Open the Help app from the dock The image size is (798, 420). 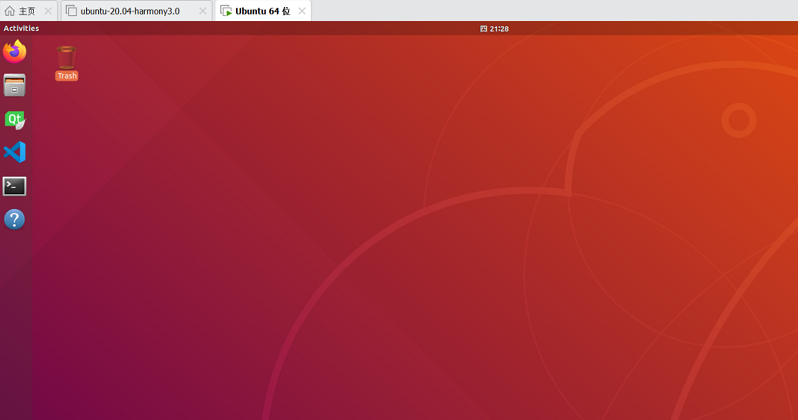[x=14, y=219]
